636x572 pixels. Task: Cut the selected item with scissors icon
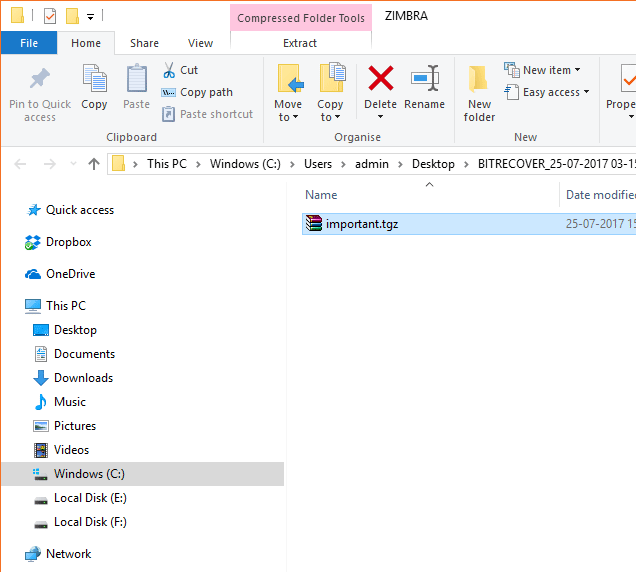coord(169,70)
